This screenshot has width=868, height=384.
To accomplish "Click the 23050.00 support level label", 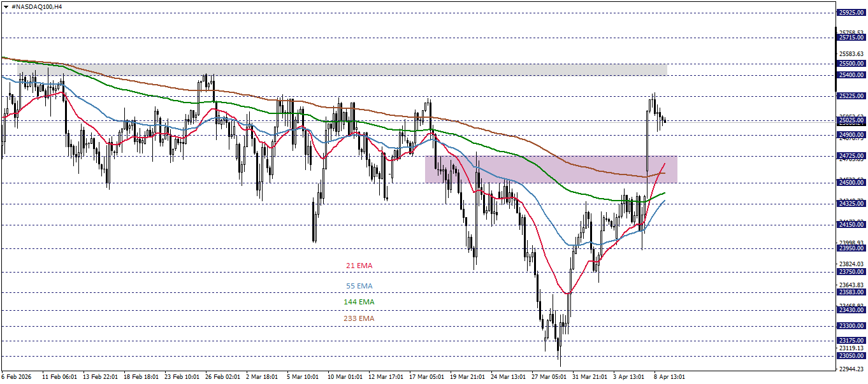I will pos(850,357).
